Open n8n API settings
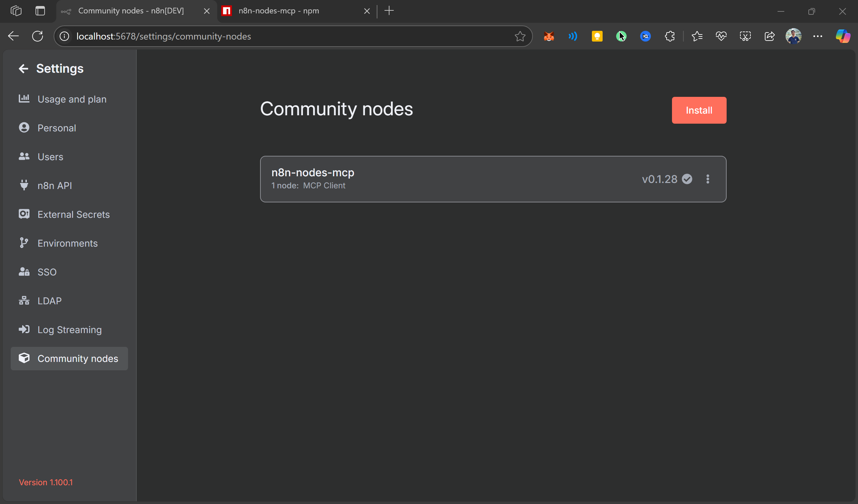The width and height of the screenshot is (858, 504). click(69, 186)
